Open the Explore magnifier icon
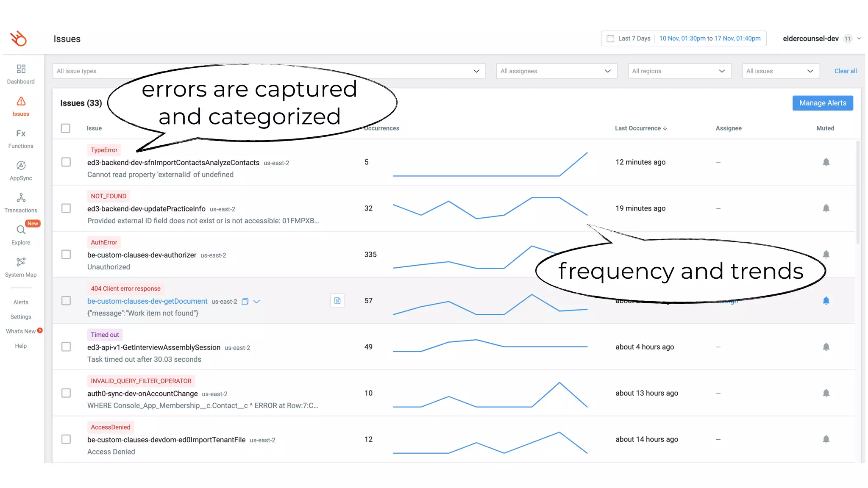Image resolution: width=868 pixels, height=488 pixels. 21,230
